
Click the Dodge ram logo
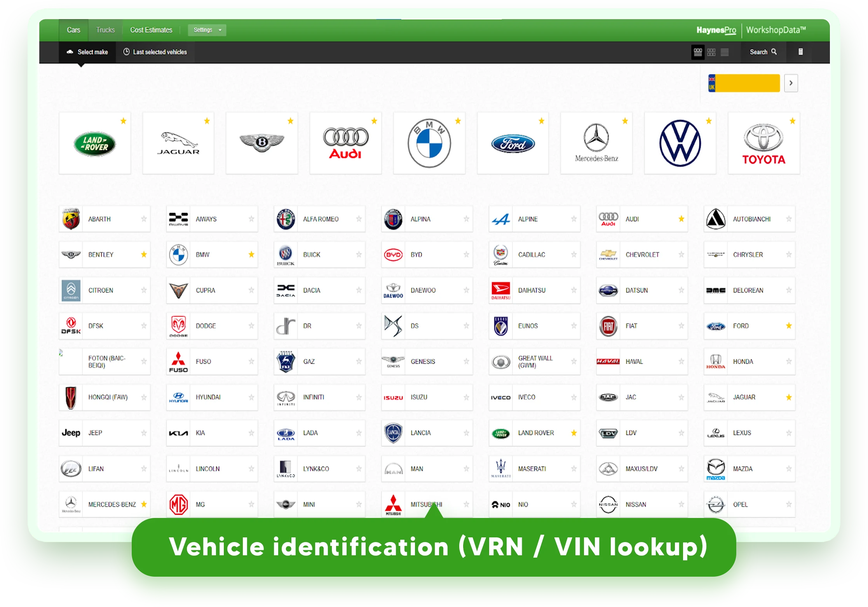[178, 326]
